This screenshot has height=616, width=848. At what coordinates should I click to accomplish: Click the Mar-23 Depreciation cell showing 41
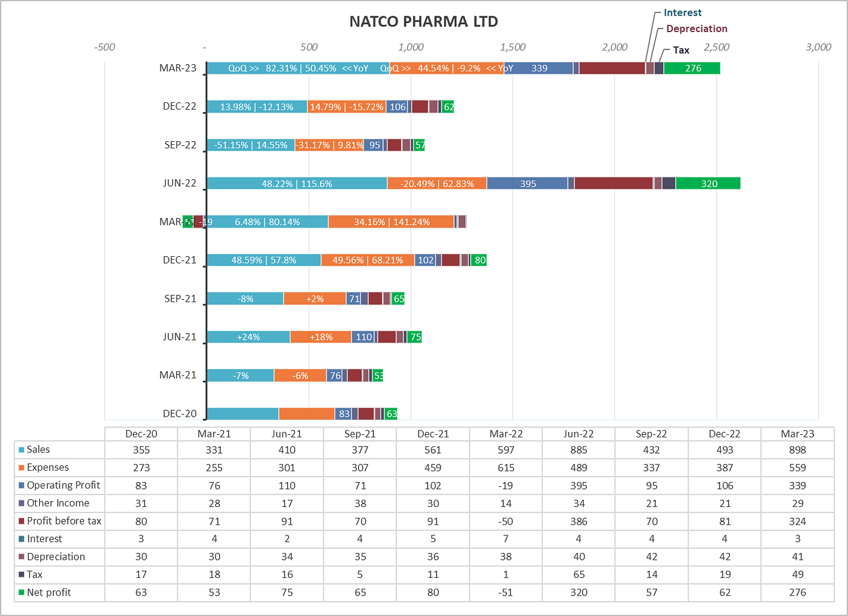[798, 557]
